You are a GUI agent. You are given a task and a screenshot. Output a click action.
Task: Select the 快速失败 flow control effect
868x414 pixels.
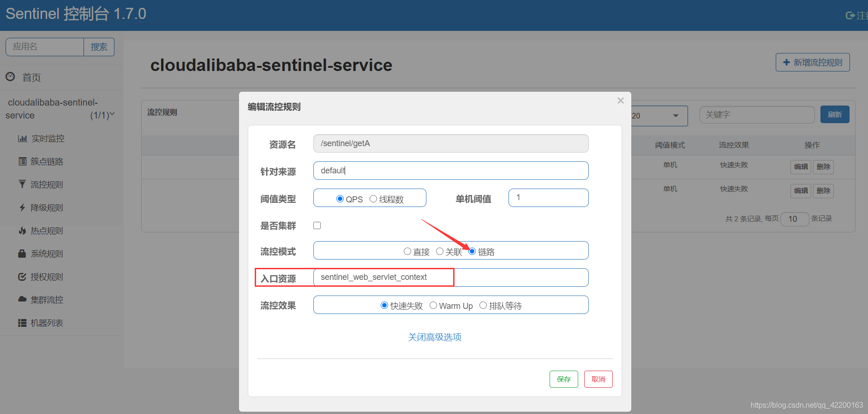384,305
